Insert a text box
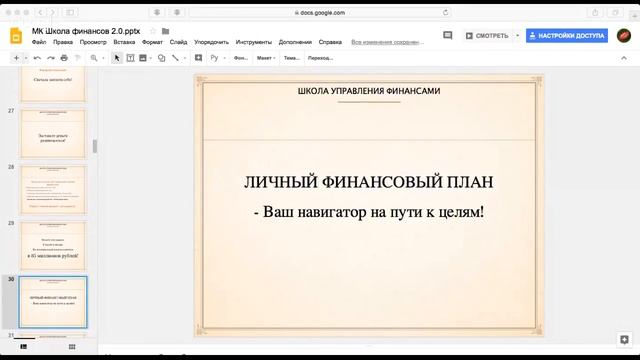 130,58
